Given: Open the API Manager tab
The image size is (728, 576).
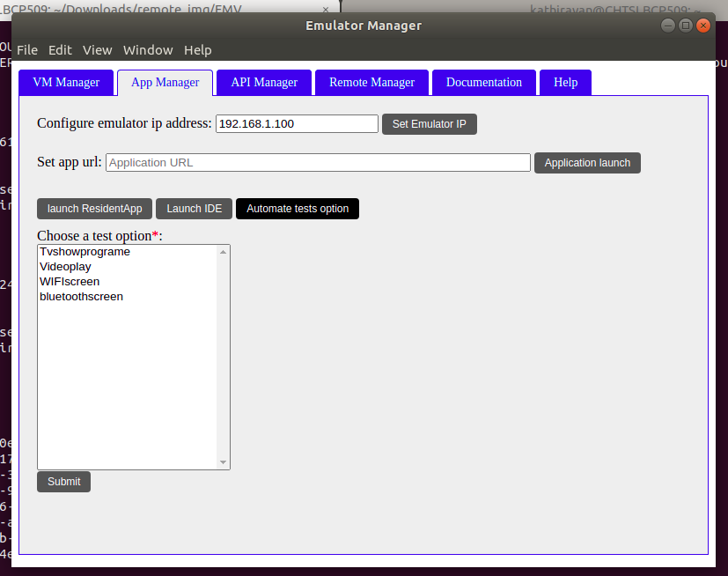Looking at the screenshot, I should (264, 83).
